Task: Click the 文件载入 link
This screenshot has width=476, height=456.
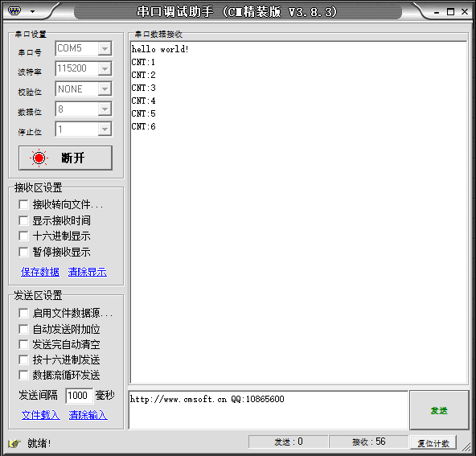Action: point(41,415)
